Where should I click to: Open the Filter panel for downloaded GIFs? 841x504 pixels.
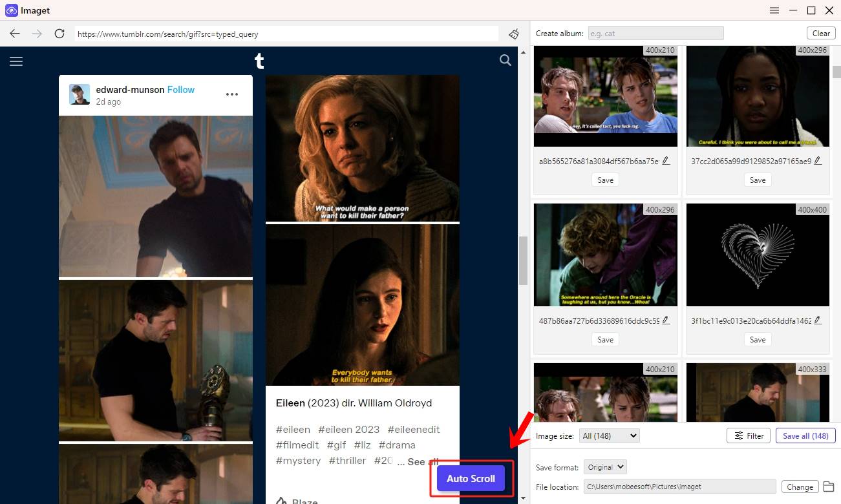point(748,436)
